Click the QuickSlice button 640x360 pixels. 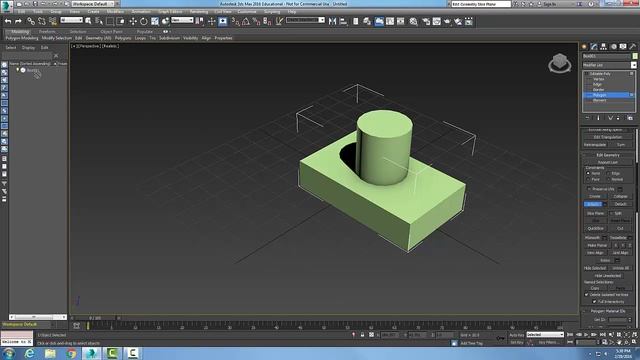click(595, 228)
